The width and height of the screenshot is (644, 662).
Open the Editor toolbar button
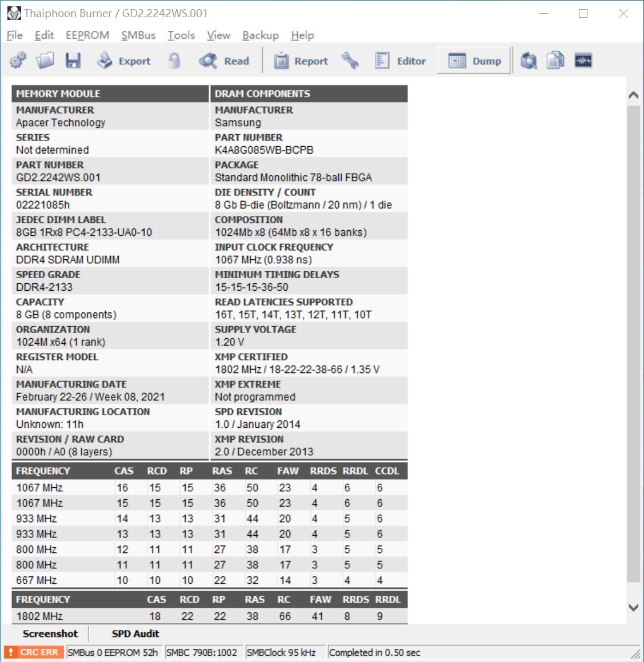pos(401,61)
